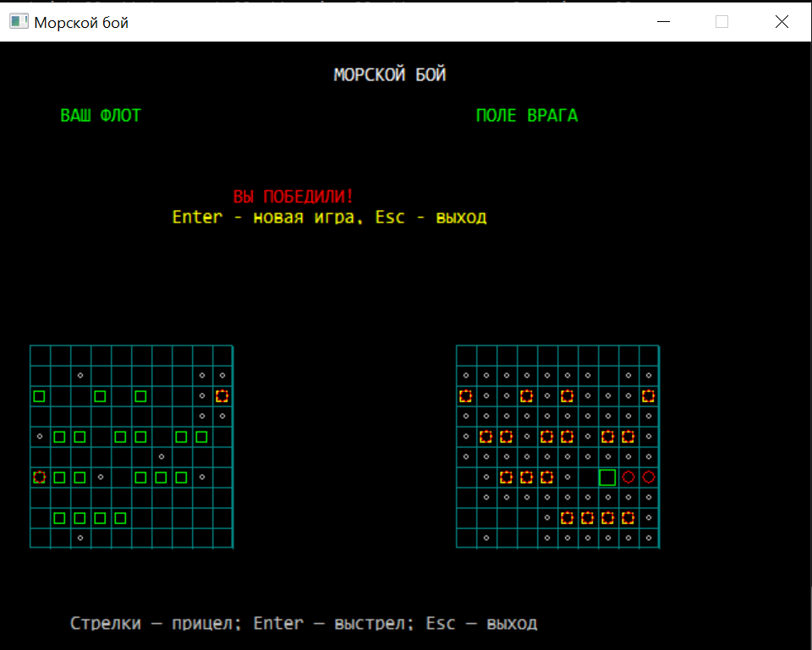Click the green aiming cursor on enemy field
The image size is (812, 650).
607,477
